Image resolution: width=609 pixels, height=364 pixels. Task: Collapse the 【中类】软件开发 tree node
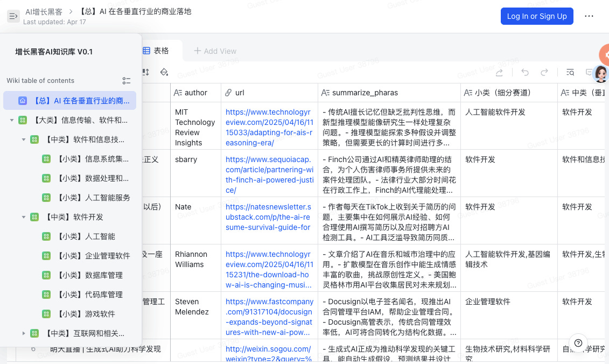pyautogui.click(x=24, y=217)
